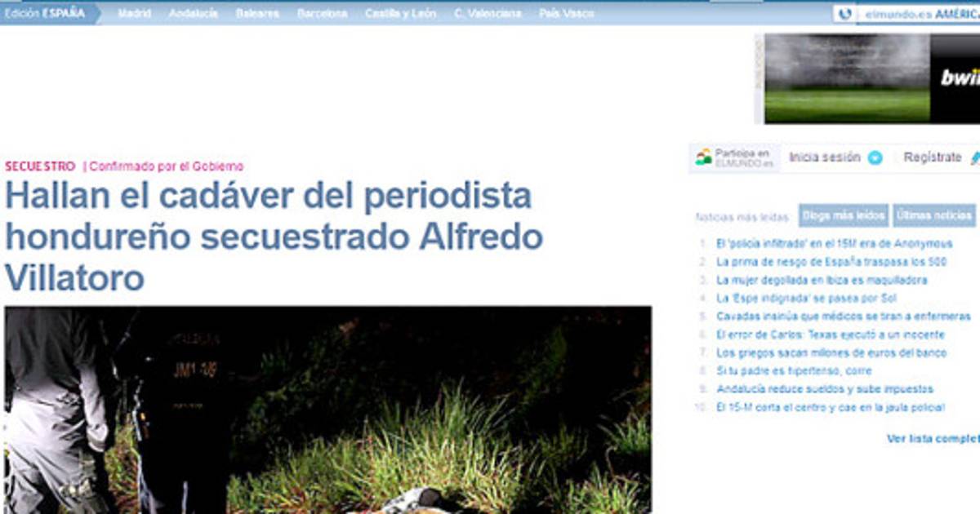This screenshot has height=514, width=980.
Task: Navigate to the Barcelona edition
Action: [x=322, y=14]
